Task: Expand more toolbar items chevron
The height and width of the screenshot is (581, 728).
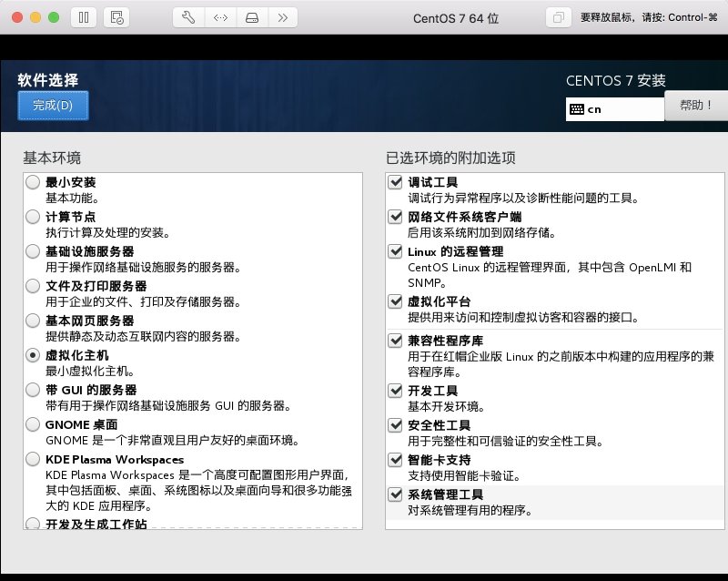Action: coord(282,17)
